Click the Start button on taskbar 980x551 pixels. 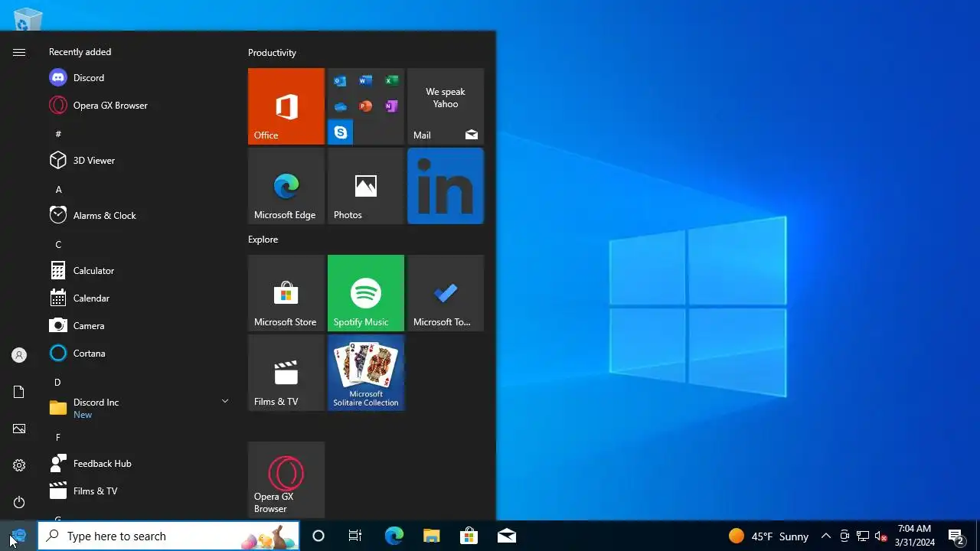tap(18, 536)
